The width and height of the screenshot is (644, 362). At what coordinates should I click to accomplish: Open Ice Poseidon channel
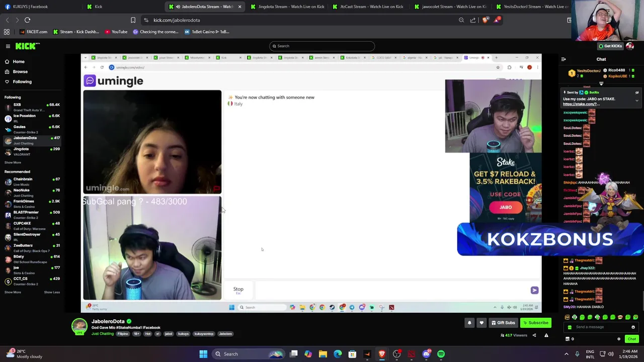(32, 118)
